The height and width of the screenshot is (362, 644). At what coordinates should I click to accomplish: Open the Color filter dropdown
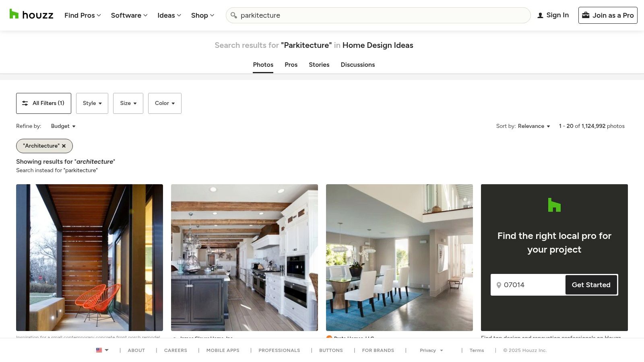165,103
